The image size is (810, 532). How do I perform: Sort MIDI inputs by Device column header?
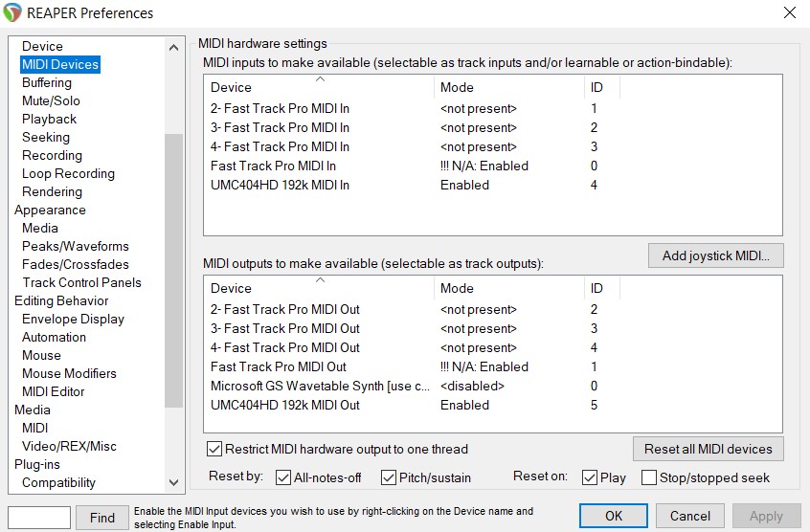tap(318, 87)
